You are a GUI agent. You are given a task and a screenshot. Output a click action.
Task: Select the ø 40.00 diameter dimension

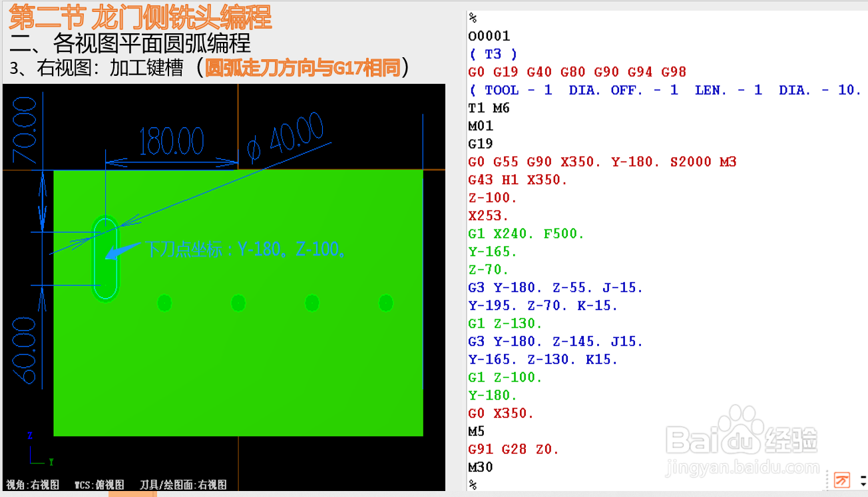(286, 138)
